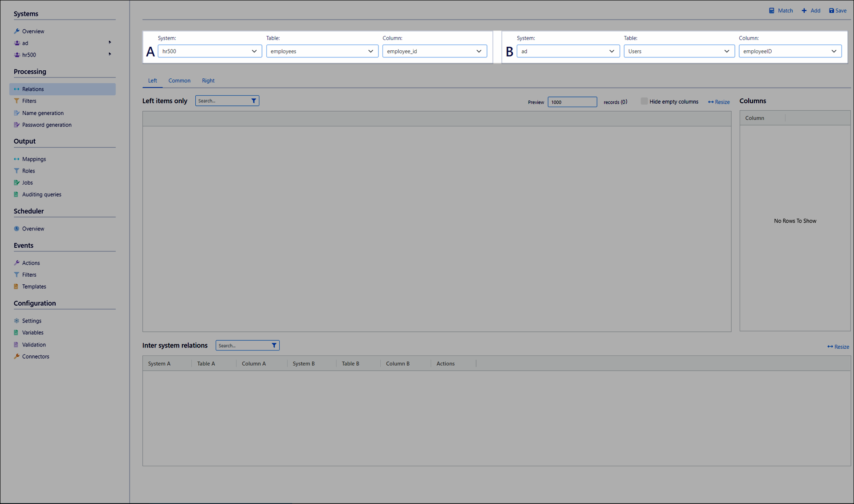Open Table B dropdown showing Users
The width and height of the screenshot is (854, 504).
(x=679, y=51)
